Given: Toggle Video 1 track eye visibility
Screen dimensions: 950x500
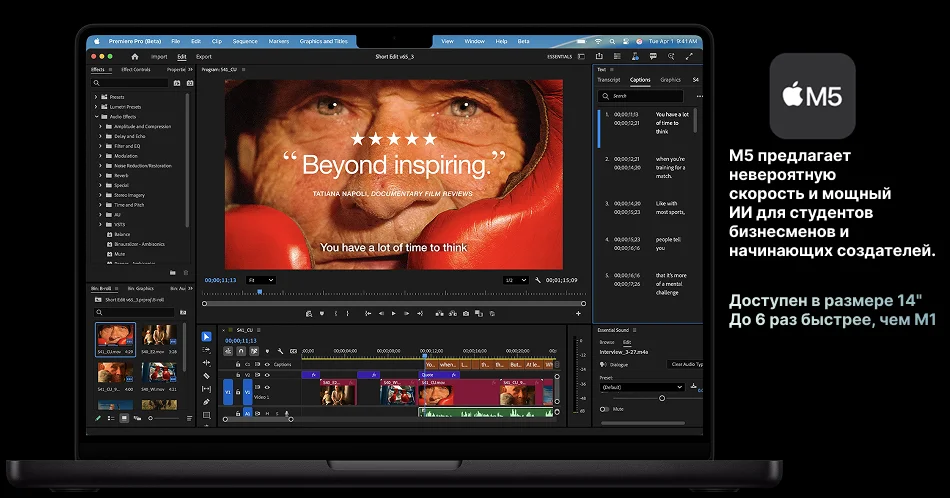Looking at the screenshot, I should (x=267, y=386).
